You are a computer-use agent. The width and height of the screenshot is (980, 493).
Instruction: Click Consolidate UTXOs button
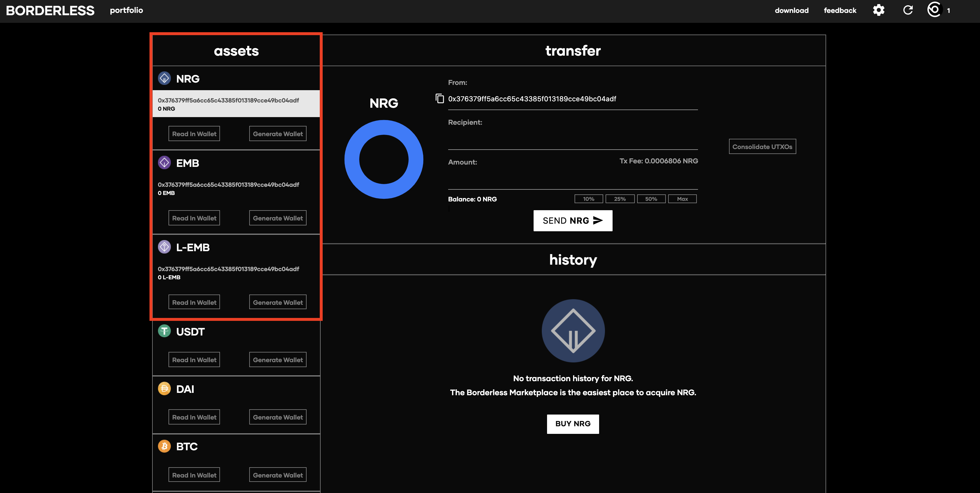click(762, 147)
